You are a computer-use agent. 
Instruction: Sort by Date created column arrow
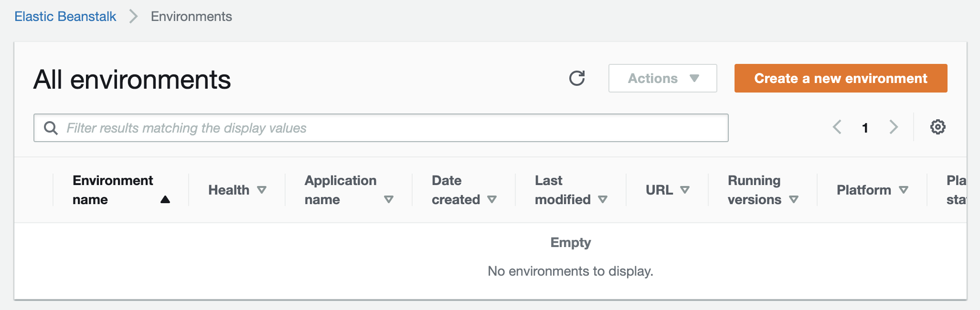click(x=492, y=199)
